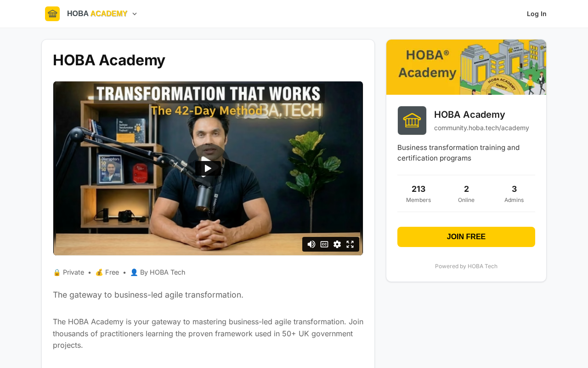Click Powered by HOBA Tech link
The image size is (588, 368).
[x=466, y=266]
